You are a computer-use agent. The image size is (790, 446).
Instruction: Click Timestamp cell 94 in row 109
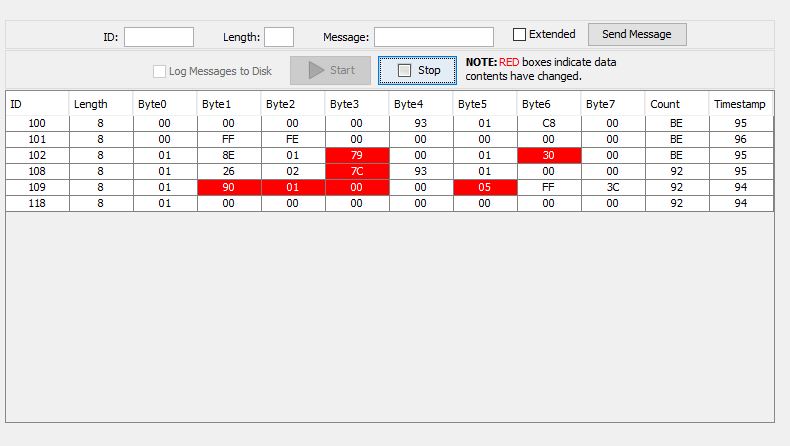(741, 187)
